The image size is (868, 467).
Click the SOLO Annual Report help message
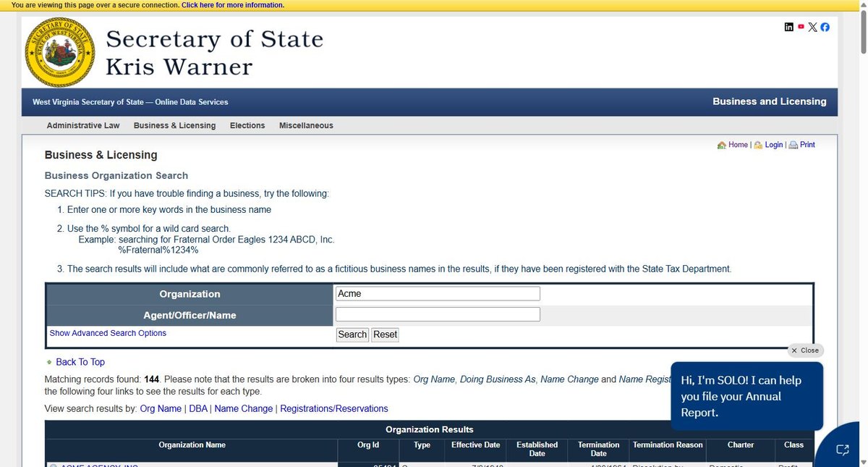(747, 396)
